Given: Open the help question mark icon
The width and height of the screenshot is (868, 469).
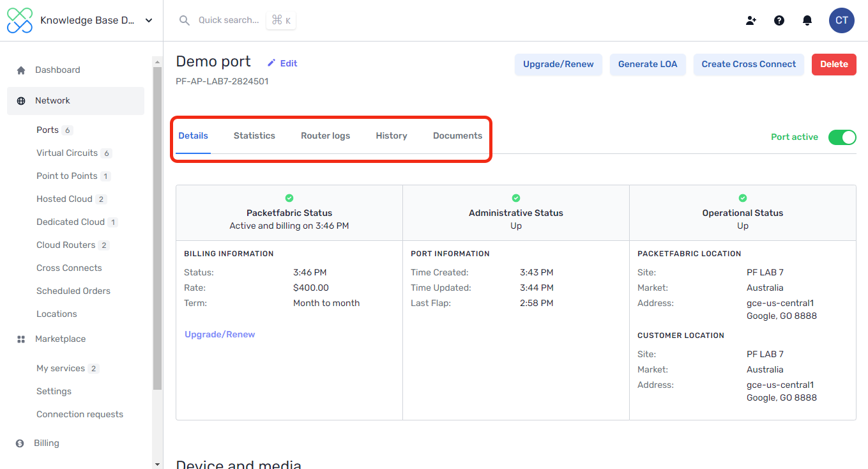Looking at the screenshot, I should 779,20.
